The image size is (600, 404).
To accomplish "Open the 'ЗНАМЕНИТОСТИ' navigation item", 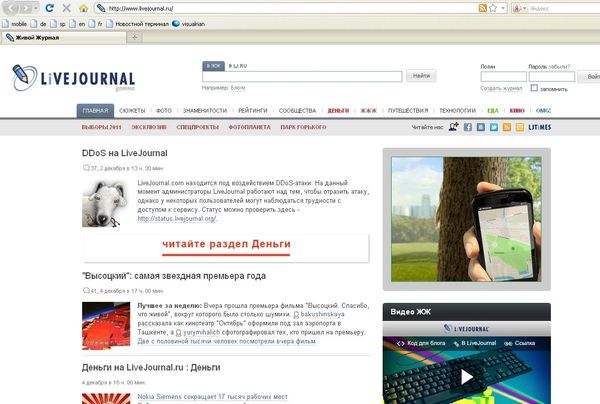I will [205, 111].
